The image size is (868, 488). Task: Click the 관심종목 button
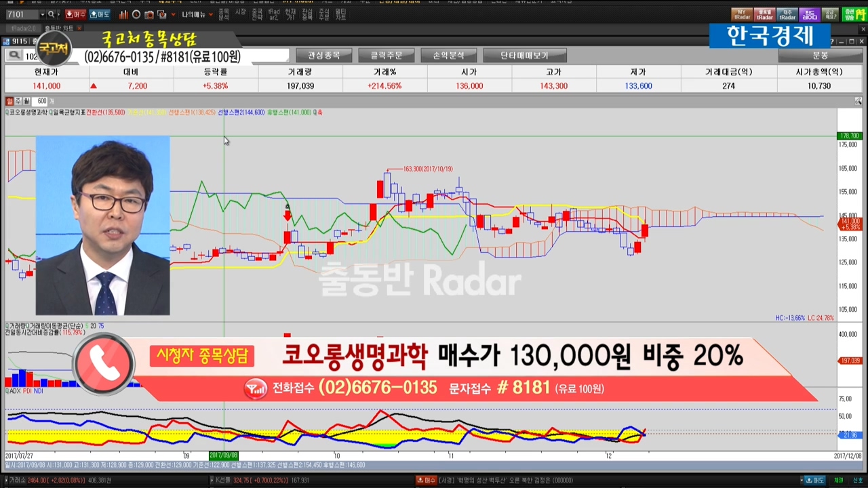(x=324, y=56)
